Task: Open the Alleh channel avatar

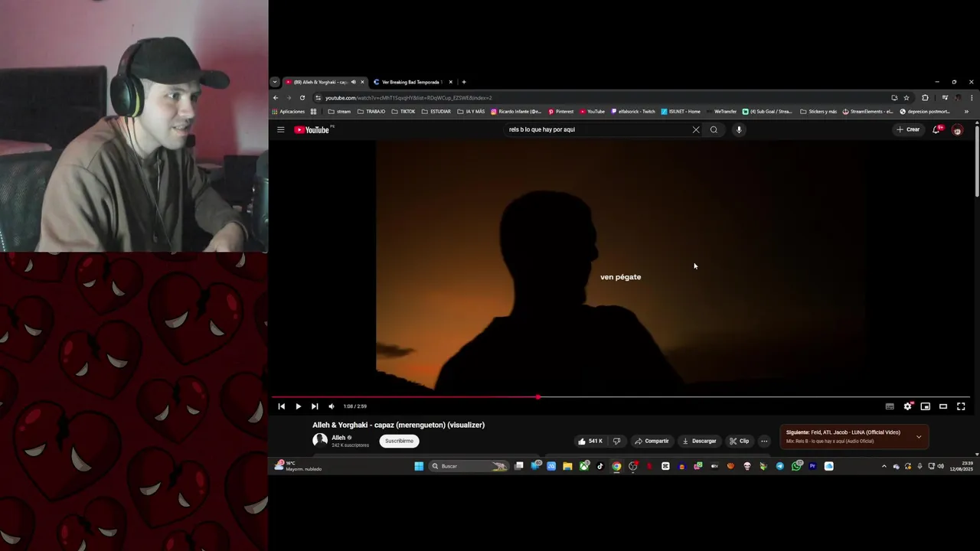Action: (320, 440)
